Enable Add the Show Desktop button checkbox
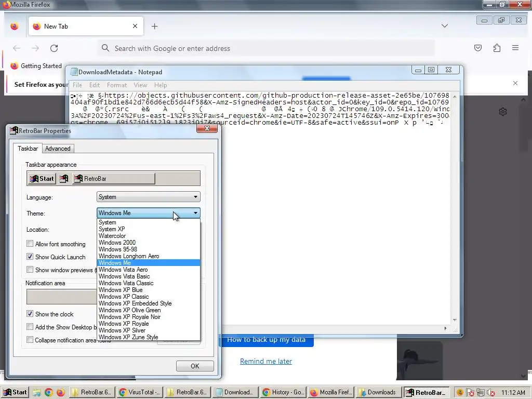Viewport: 532px width, 399px height. click(x=30, y=327)
